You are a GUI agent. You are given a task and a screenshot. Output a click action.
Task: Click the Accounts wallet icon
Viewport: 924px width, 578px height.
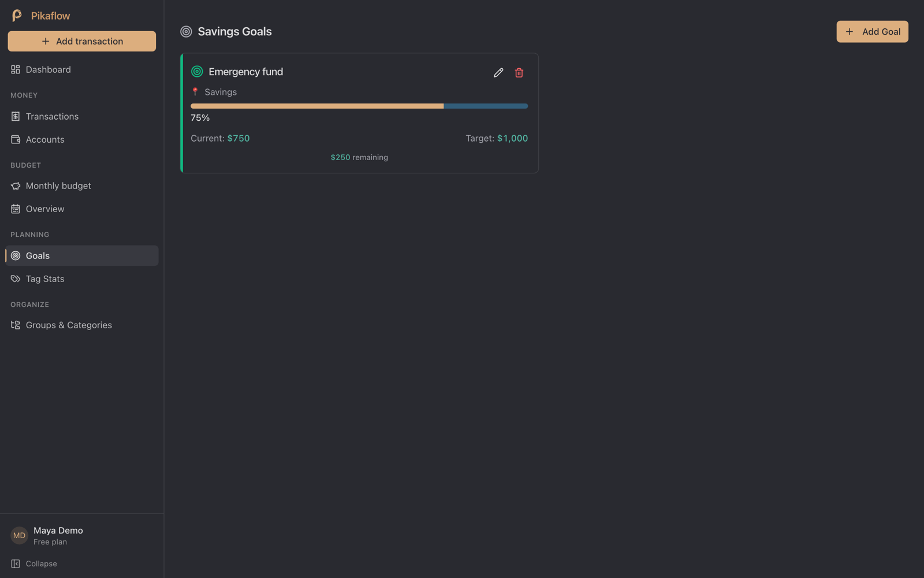click(x=16, y=139)
